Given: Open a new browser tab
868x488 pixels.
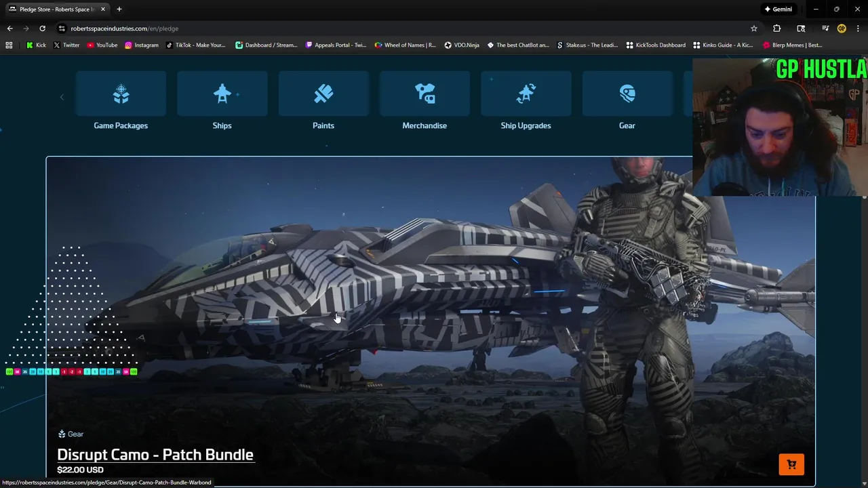Looking at the screenshot, I should (x=119, y=9).
